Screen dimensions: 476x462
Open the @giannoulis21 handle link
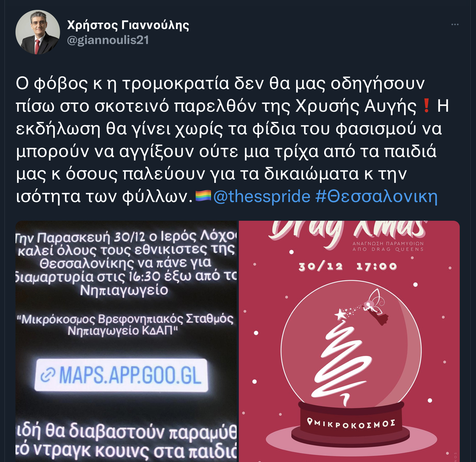coord(108,40)
